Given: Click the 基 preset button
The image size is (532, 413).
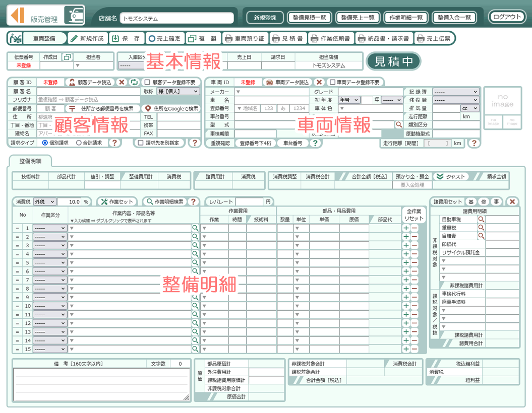Looking at the screenshot, I should 471,201.
